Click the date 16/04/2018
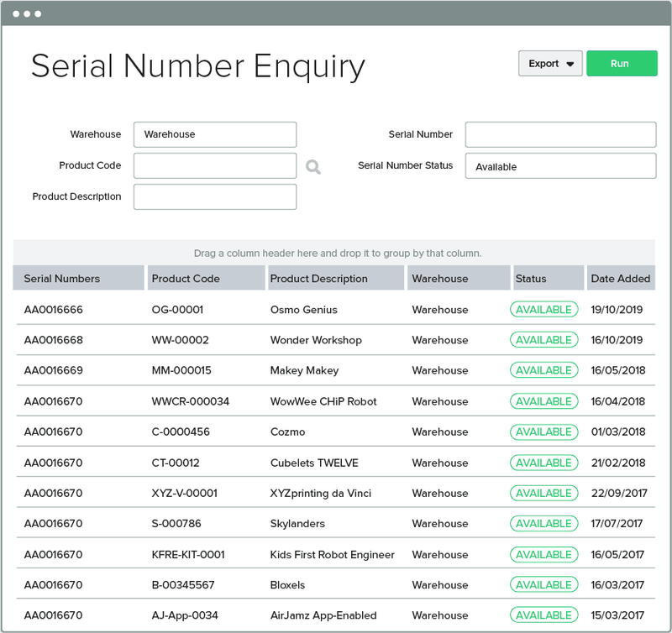The image size is (672, 633). point(618,401)
